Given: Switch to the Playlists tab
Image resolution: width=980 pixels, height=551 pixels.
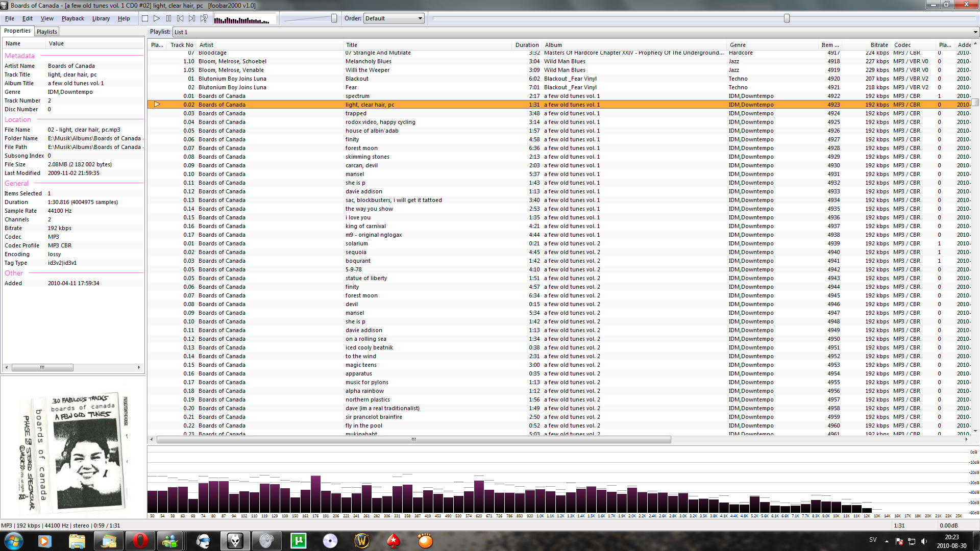Looking at the screenshot, I should pos(47,32).
